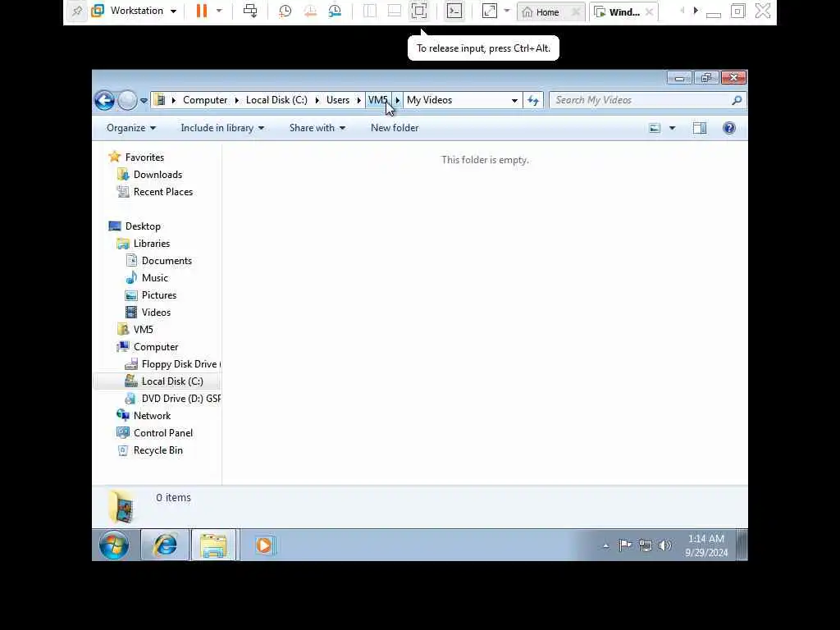Expand the arrow after VM5 breadcrumb

tap(398, 100)
